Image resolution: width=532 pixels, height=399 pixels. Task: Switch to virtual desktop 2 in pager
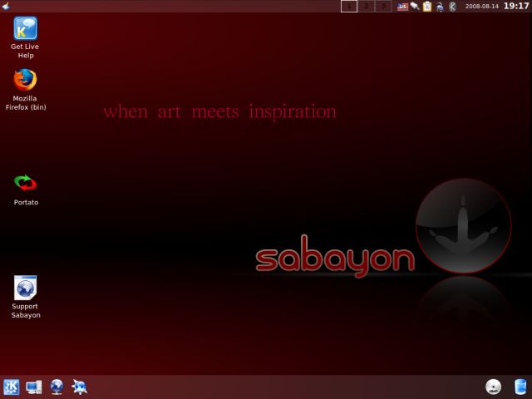coord(366,6)
